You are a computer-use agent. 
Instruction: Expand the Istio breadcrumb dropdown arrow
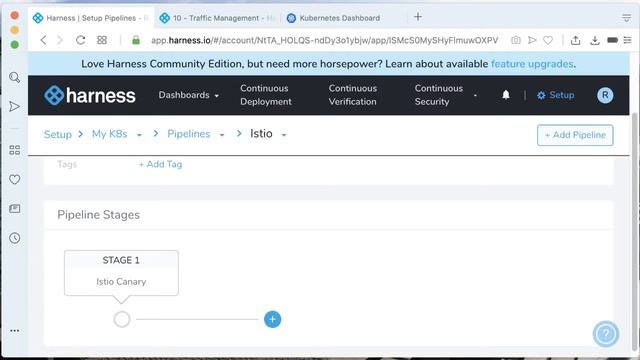tap(284, 135)
